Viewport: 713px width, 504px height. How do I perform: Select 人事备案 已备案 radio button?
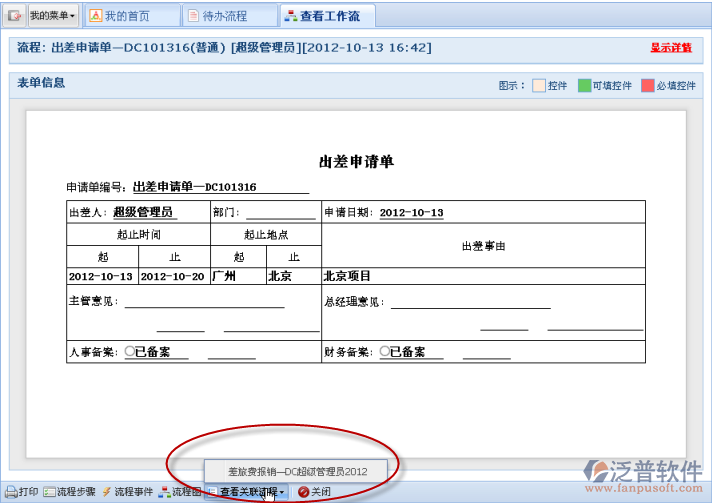(x=129, y=352)
